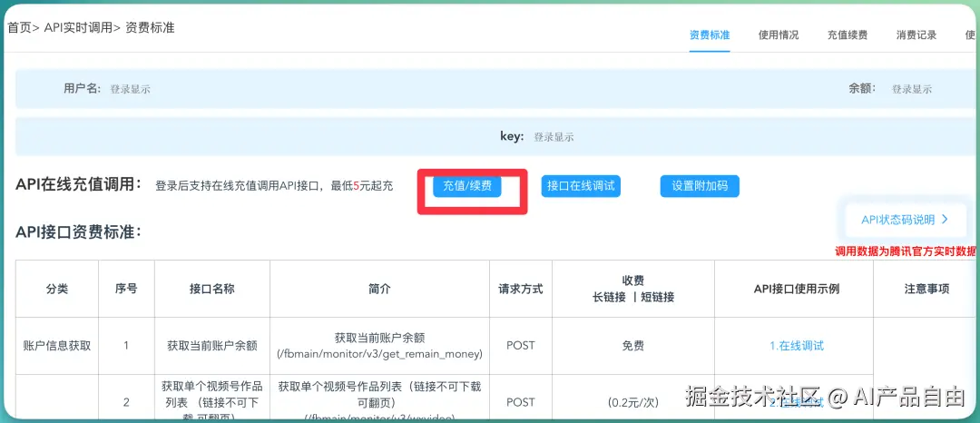The width and height of the screenshot is (980, 423).
Task: Click the 接口名称 column header
Action: (x=211, y=289)
